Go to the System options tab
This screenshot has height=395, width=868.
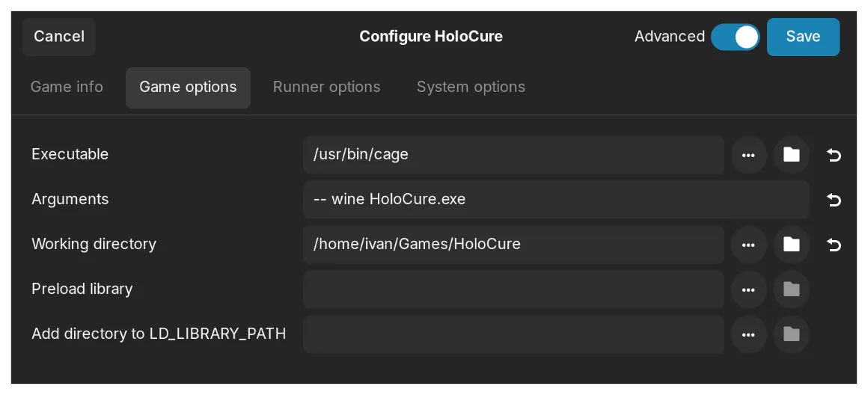tap(471, 88)
